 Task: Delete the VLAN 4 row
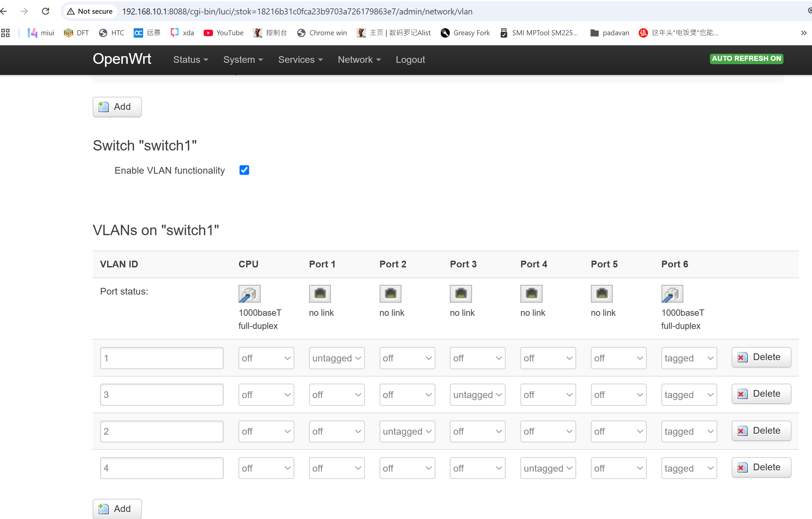point(761,467)
